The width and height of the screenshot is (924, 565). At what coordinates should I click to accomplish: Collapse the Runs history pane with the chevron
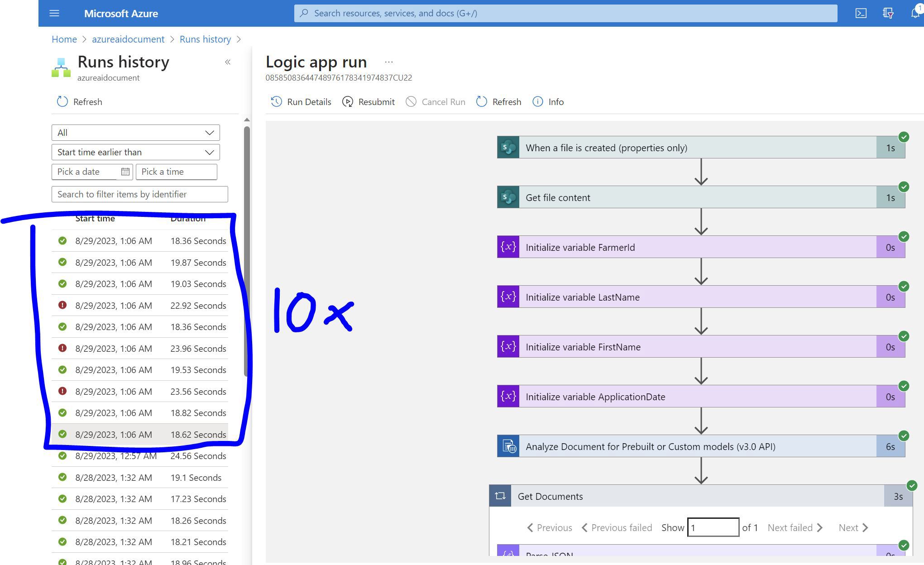pyautogui.click(x=228, y=62)
